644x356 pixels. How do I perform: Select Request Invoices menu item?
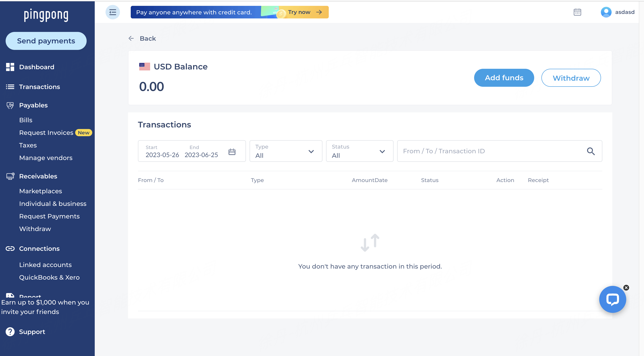(x=46, y=133)
